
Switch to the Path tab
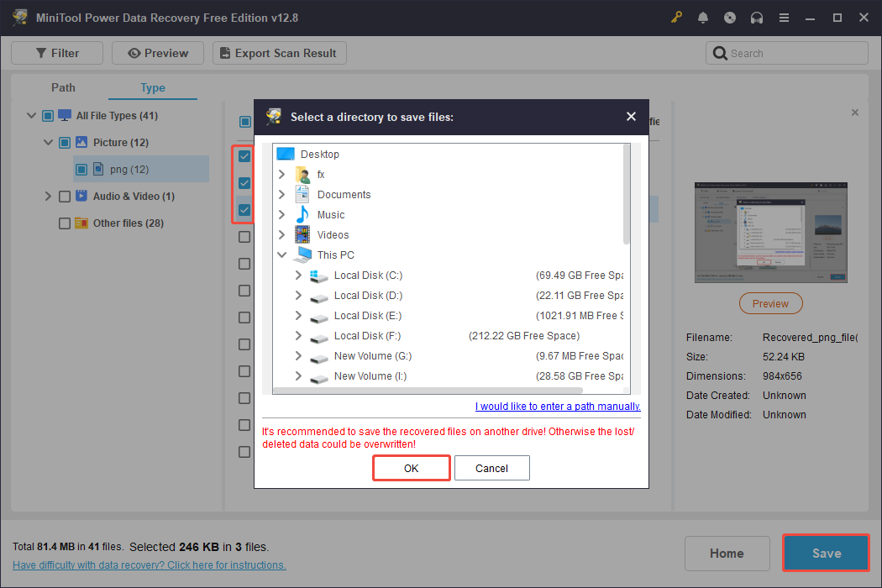63,87
